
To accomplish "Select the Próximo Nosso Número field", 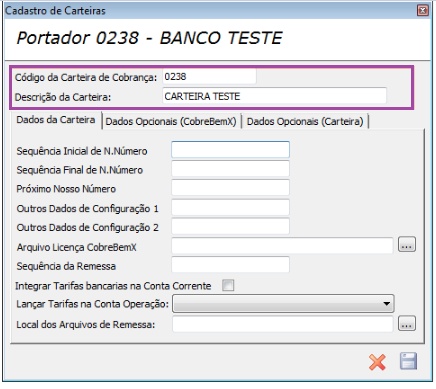I will tap(230, 188).
